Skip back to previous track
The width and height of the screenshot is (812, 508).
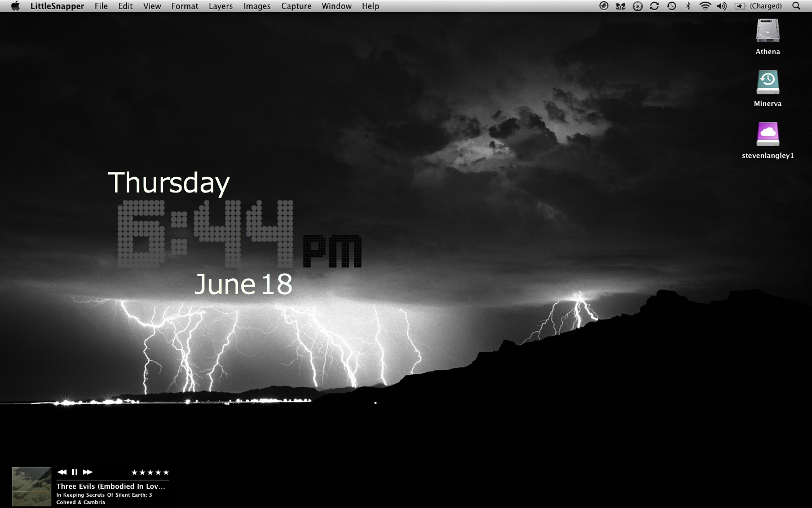(62, 472)
